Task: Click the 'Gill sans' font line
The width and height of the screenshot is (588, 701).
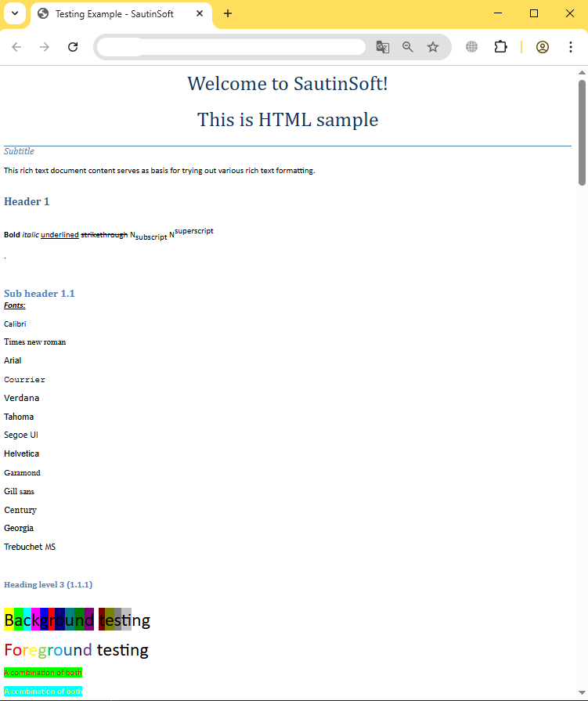Action: [20, 491]
